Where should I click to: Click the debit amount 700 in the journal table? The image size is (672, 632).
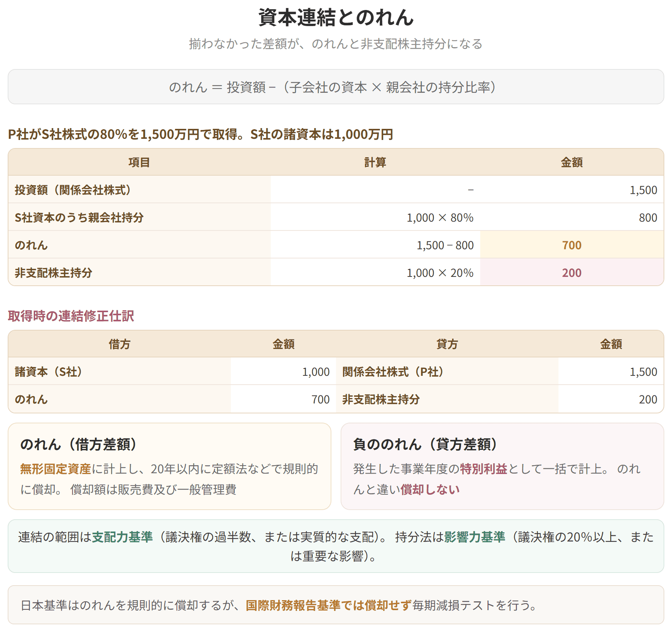click(x=320, y=399)
